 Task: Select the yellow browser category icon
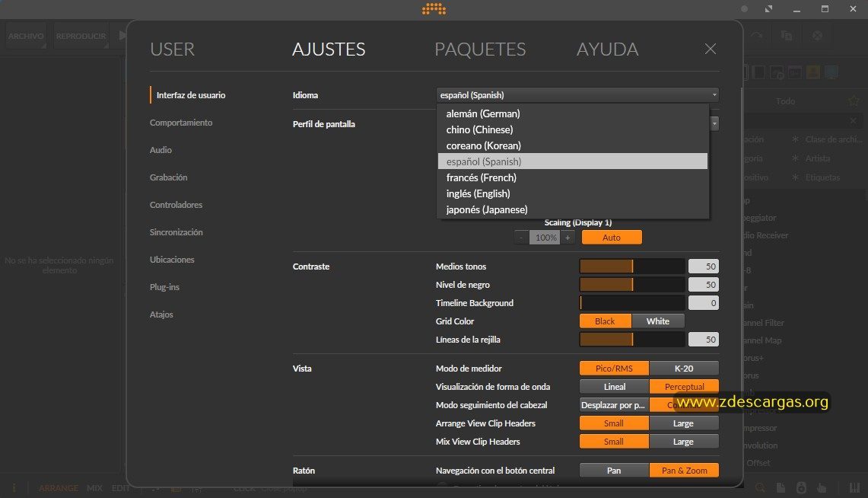click(813, 72)
